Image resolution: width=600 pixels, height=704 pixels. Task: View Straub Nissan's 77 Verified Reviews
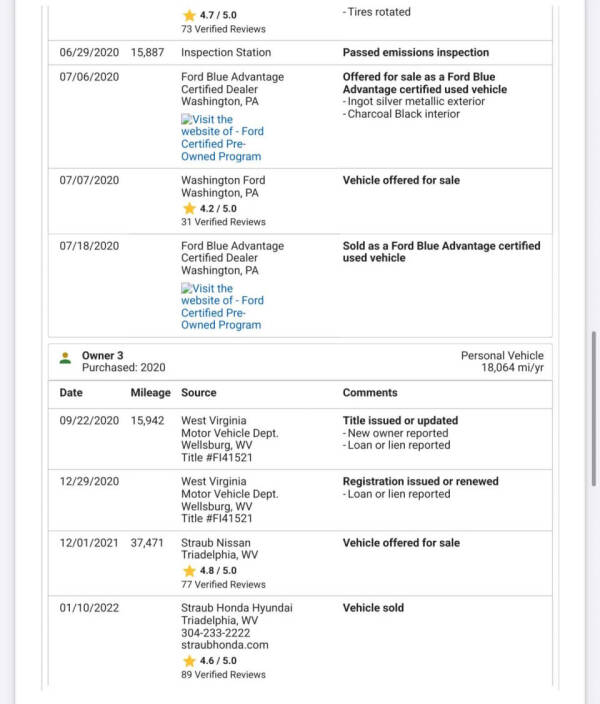tap(223, 584)
